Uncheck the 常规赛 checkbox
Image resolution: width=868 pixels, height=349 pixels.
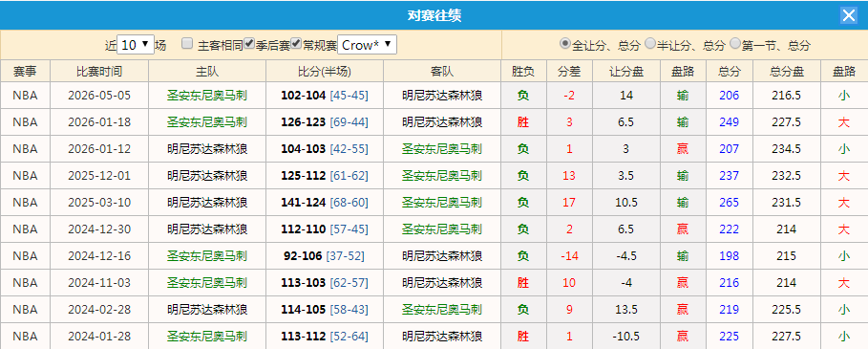tap(296, 43)
